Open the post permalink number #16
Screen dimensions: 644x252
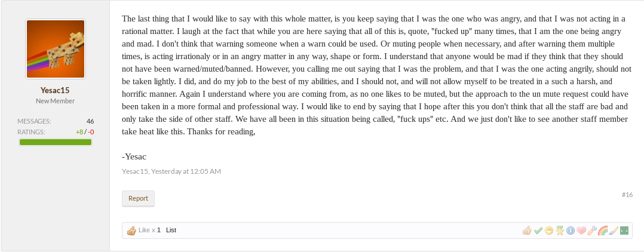coord(627,195)
